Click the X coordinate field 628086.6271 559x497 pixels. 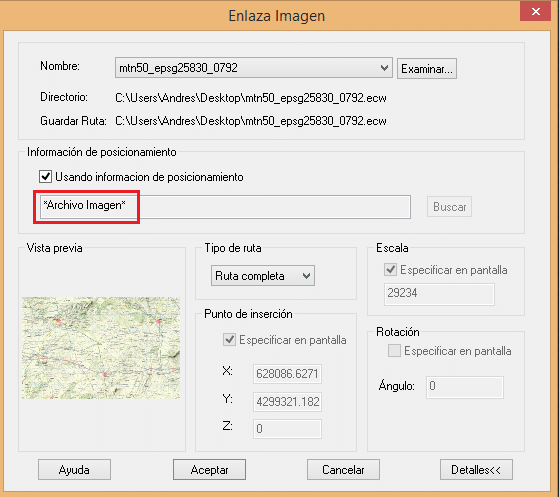[x=287, y=374]
